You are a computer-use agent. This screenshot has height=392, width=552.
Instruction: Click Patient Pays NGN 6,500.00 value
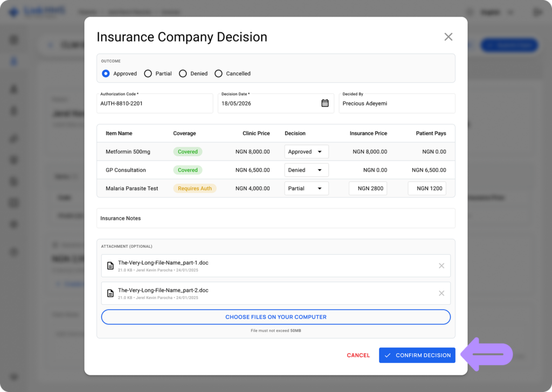(x=429, y=170)
